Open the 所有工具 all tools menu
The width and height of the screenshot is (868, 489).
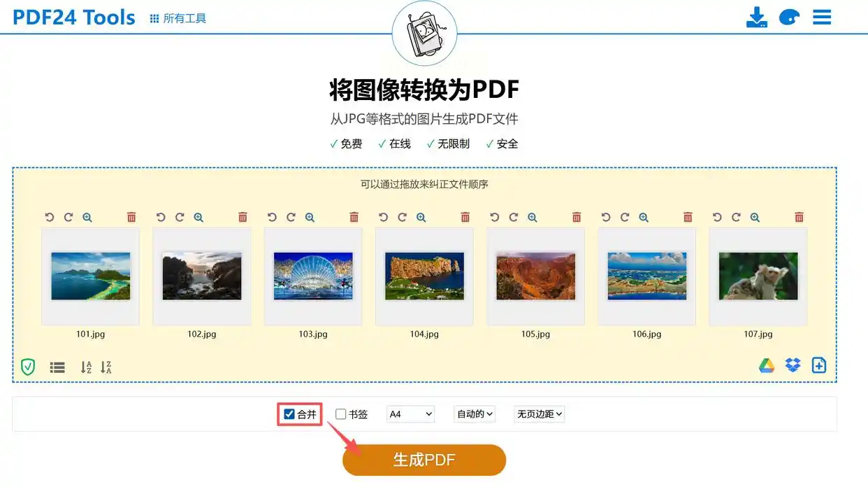coord(178,18)
